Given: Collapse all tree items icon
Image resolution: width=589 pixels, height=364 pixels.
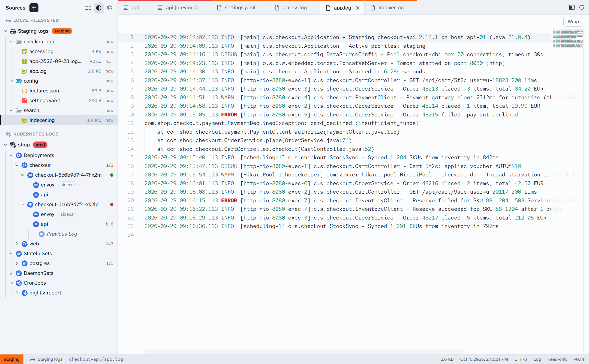Looking at the screenshot, I should 88,8.
